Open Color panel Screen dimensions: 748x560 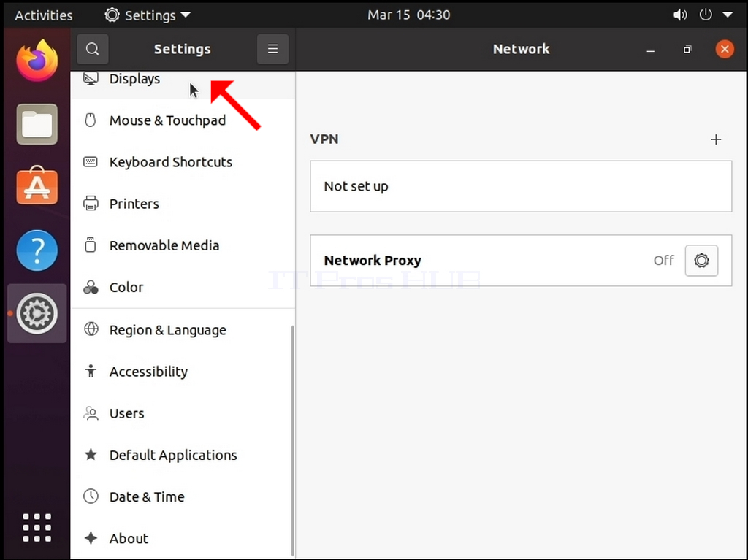click(183, 287)
